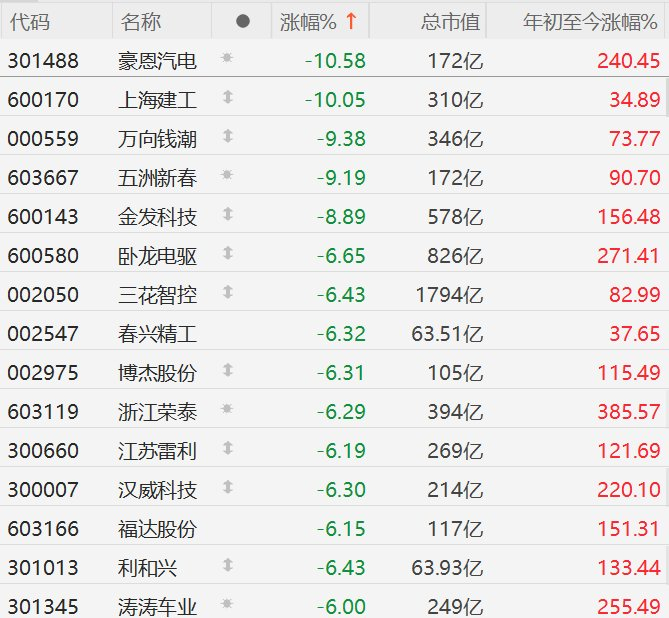Click the marker icon in 卧龙电驱 row
The height and width of the screenshot is (618, 669).
pyautogui.click(x=227, y=253)
